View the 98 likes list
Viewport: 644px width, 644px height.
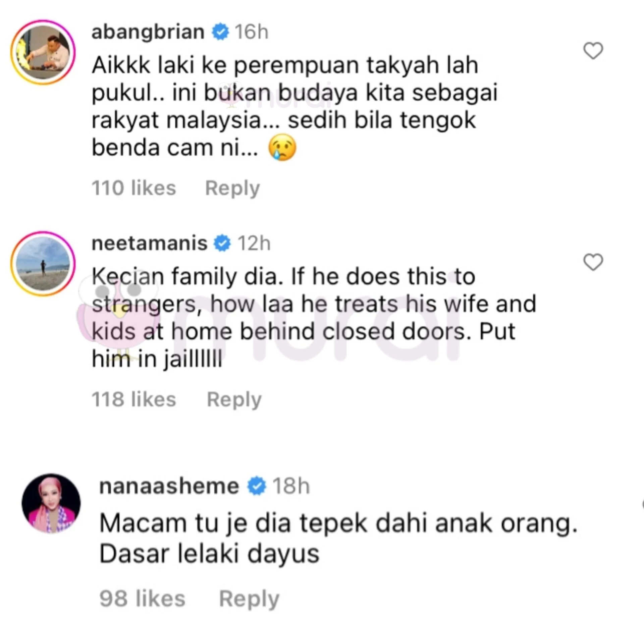143,599
